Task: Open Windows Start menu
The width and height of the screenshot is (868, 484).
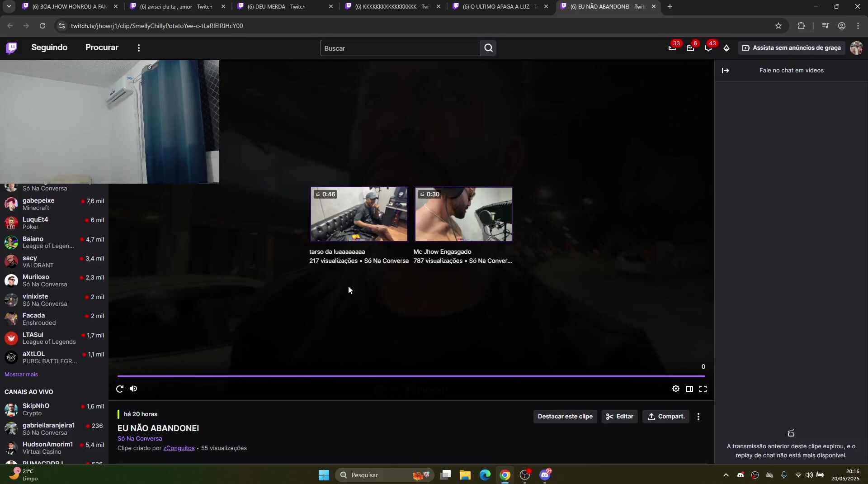Action: [x=324, y=475]
